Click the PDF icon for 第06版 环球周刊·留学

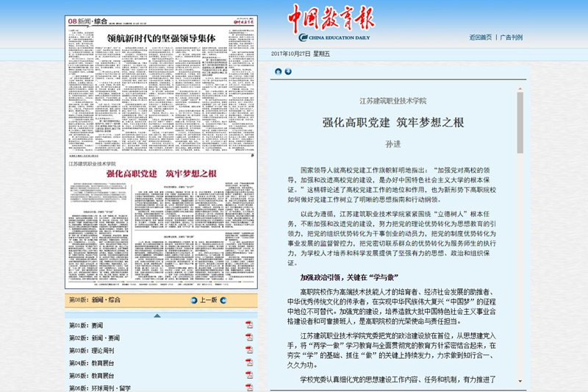point(249,388)
